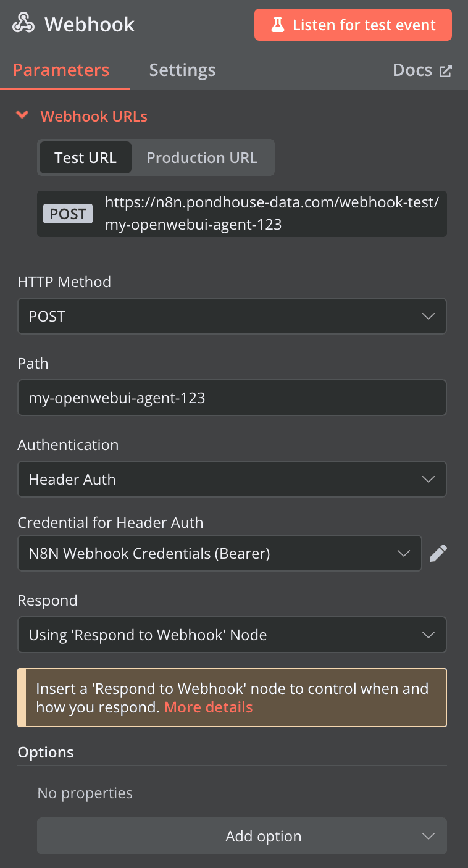The height and width of the screenshot is (868, 468).
Task: Switch to the Settings tab
Action: pyautogui.click(x=182, y=70)
